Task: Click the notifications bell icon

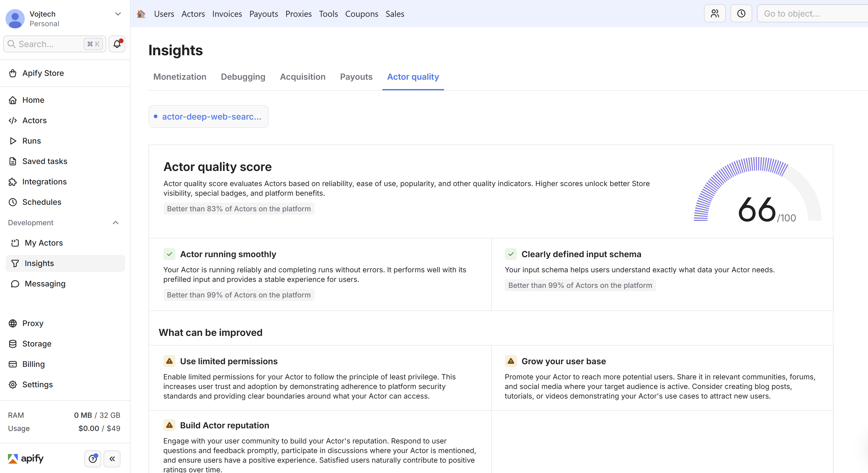Action: pos(117,44)
